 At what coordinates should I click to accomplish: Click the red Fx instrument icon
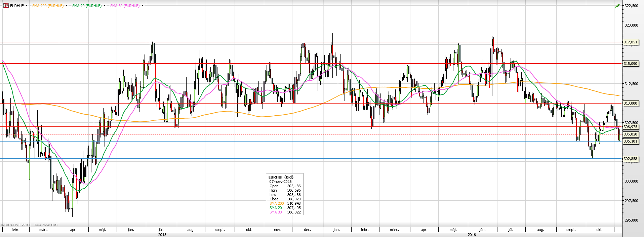(6, 6)
